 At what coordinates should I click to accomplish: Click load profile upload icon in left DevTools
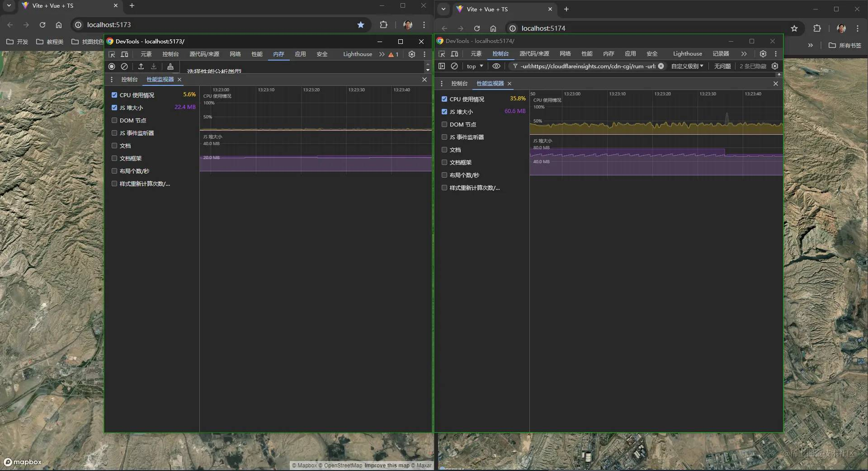pos(141,66)
